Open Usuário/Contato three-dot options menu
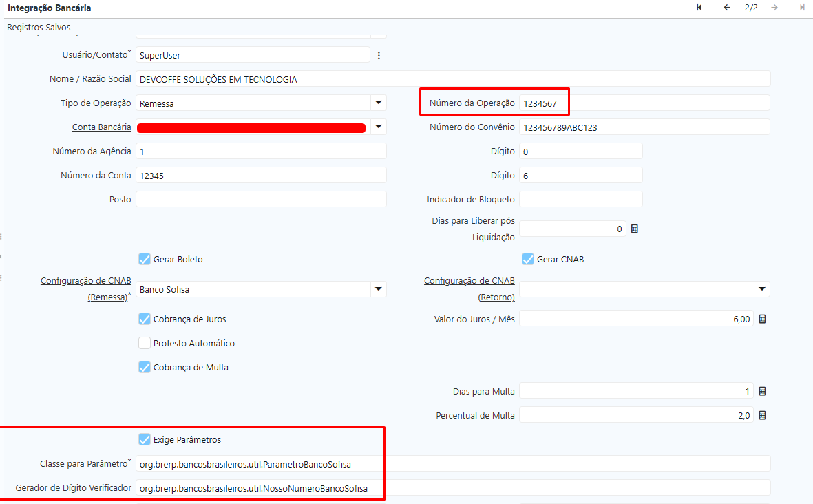The width and height of the screenshot is (813, 504). 378,55
